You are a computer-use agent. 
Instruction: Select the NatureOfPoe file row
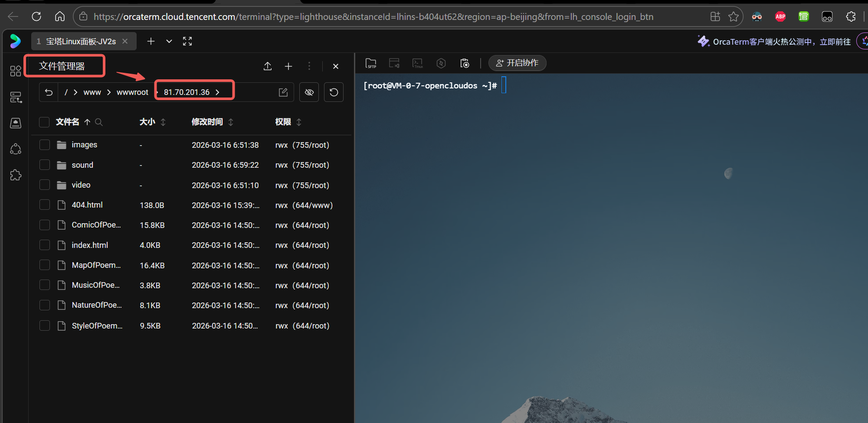tap(191, 305)
